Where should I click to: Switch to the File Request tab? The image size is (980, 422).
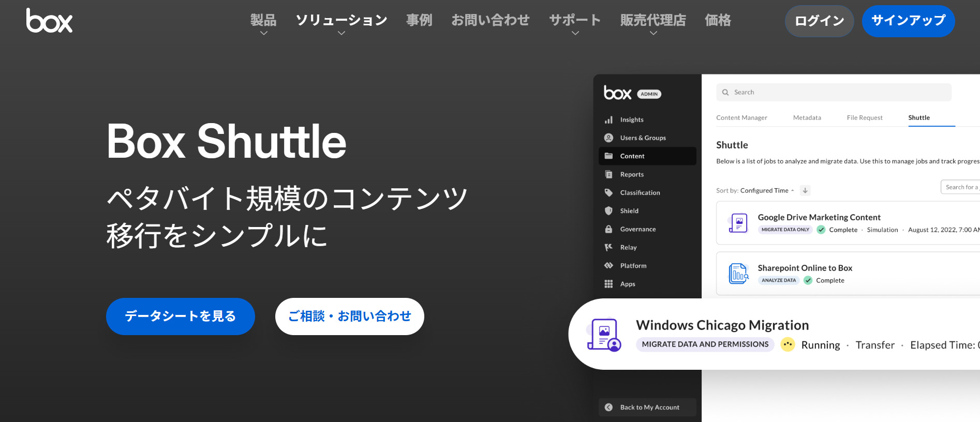coord(865,118)
